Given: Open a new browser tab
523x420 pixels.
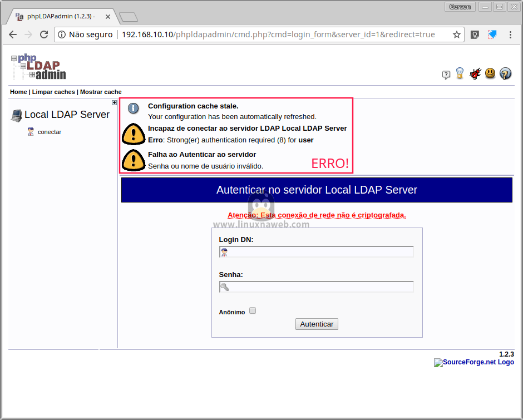Looking at the screenshot, I should pos(129,17).
